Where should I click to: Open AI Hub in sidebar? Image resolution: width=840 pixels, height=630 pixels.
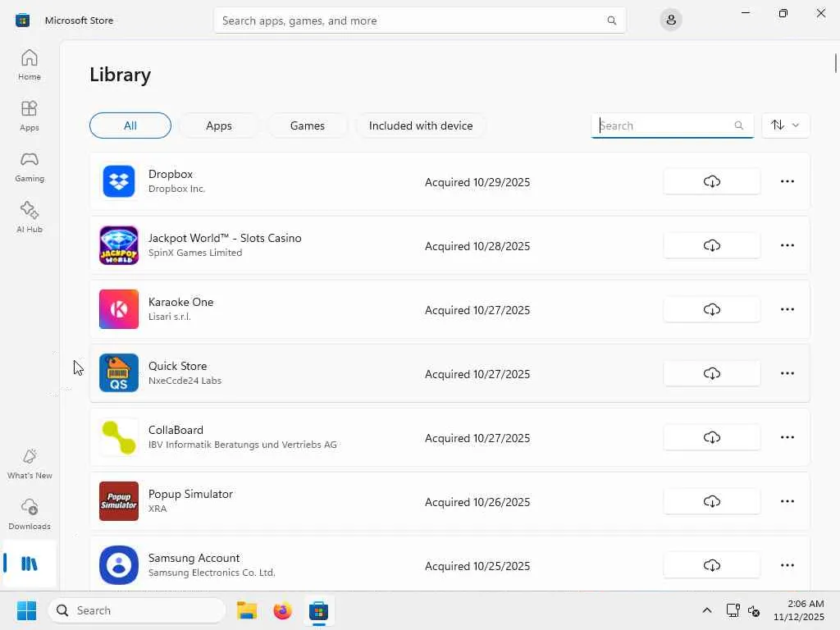tap(30, 217)
